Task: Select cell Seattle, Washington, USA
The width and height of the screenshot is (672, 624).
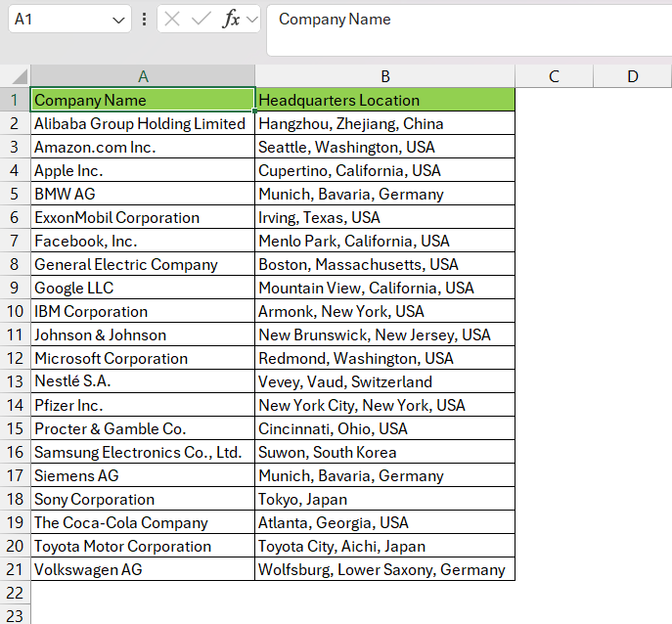Action: pos(384,147)
